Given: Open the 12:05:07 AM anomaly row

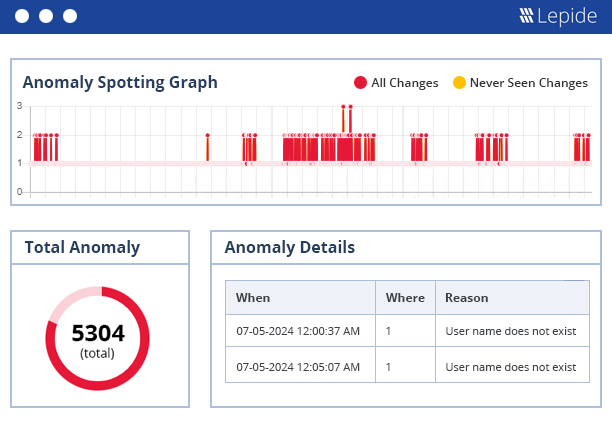Looking at the screenshot, I should pyautogui.click(x=407, y=367).
